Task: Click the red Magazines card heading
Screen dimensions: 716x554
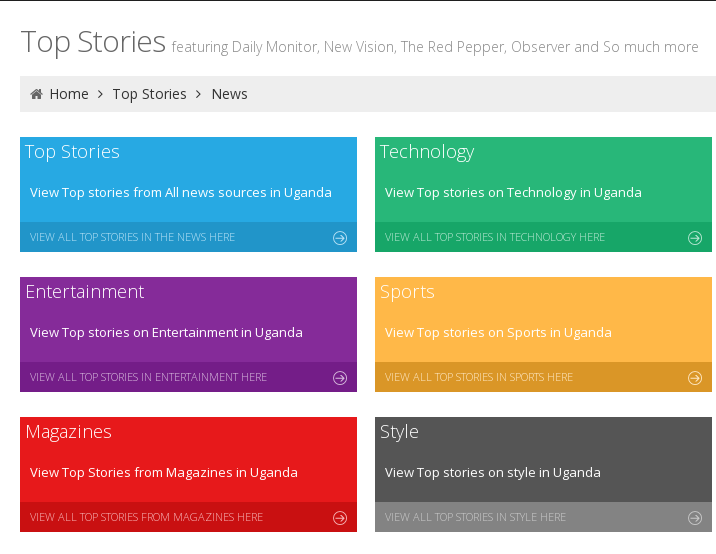Action: 68,432
